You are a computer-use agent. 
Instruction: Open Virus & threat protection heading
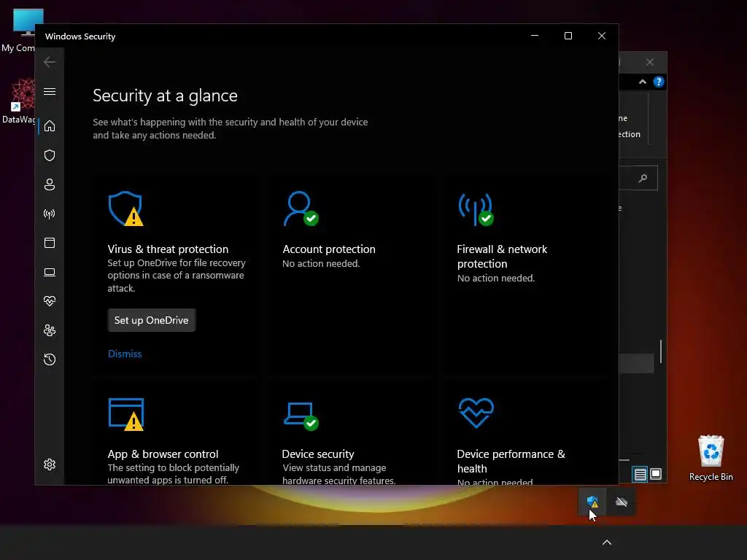(x=168, y=249)
